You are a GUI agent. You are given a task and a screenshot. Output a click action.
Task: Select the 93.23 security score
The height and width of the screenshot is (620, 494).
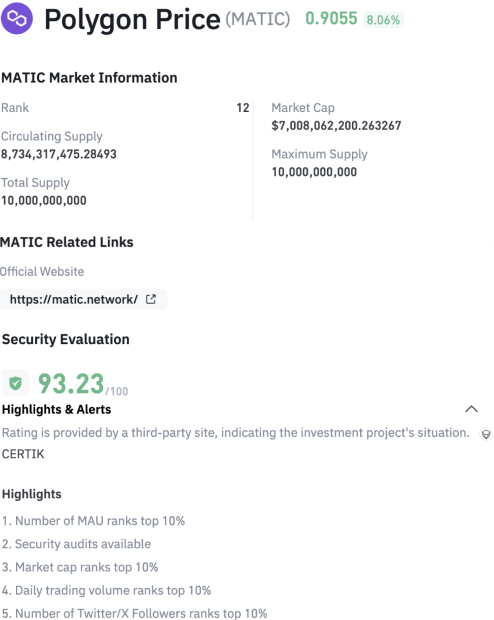pos(71,384)
